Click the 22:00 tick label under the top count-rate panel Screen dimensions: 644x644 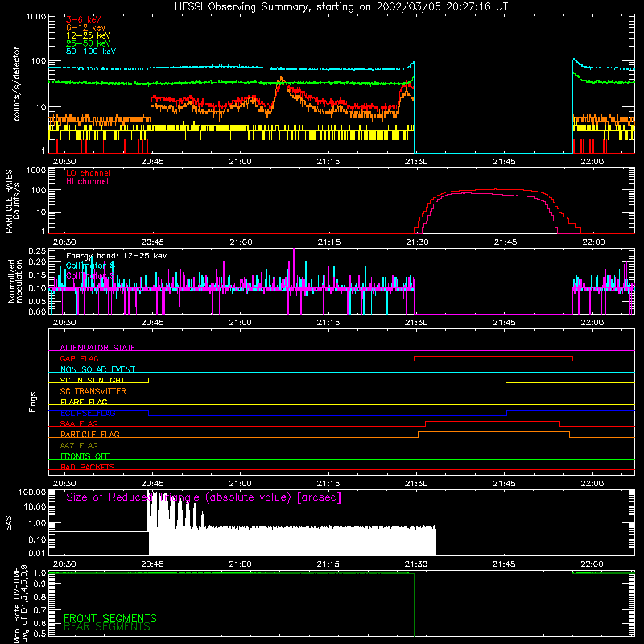[x=592, y=162]
